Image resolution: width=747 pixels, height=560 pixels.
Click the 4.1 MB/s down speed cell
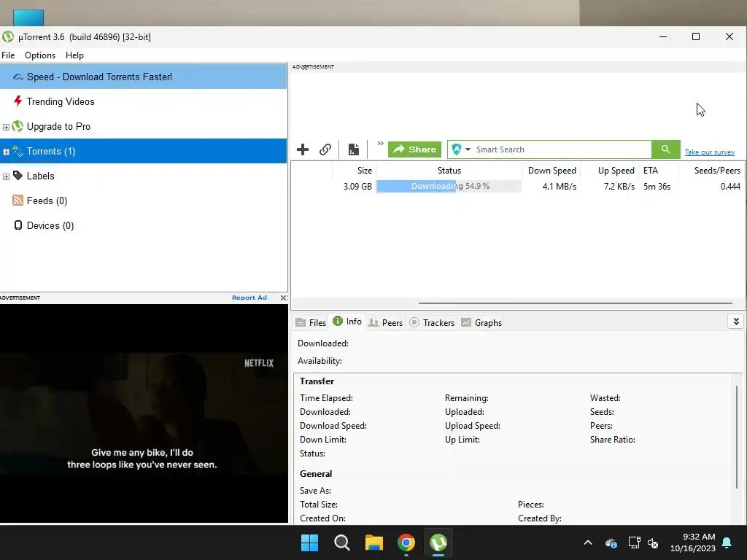tap(560, 186)
